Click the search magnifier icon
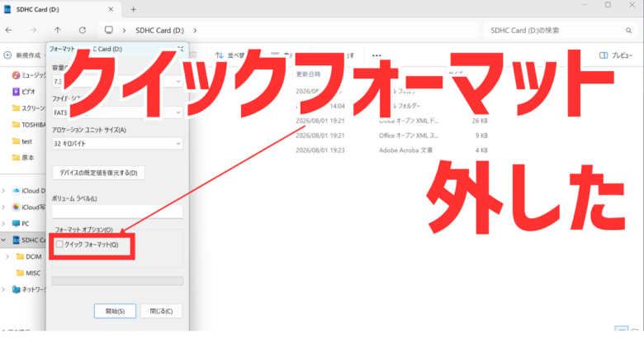644x339 pixels. 628,31
